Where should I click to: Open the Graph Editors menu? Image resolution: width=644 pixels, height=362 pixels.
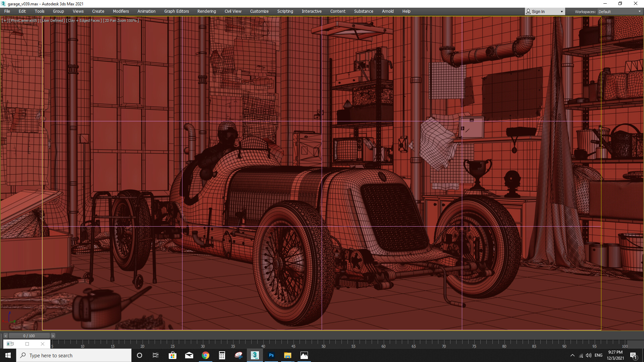176,11
